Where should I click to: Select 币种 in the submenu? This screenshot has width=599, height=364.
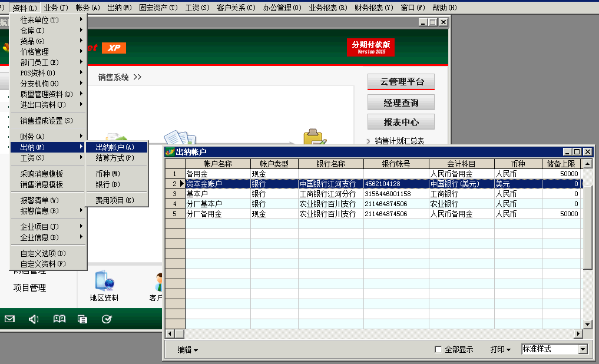tap(117, 174)
